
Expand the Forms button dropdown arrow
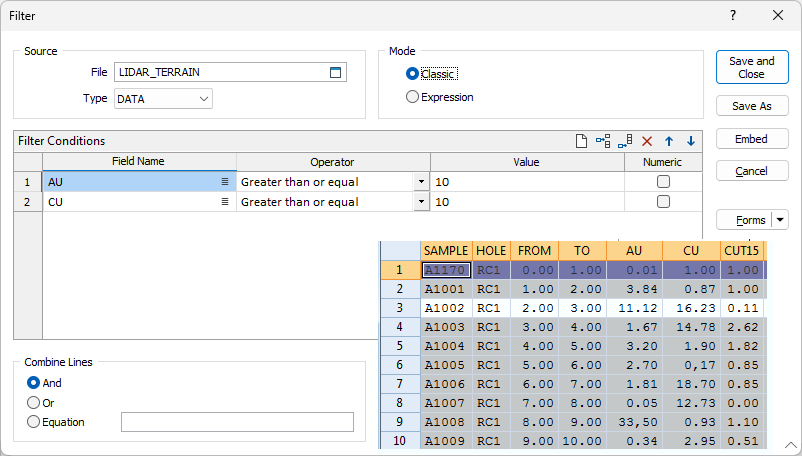pos(780,220)
